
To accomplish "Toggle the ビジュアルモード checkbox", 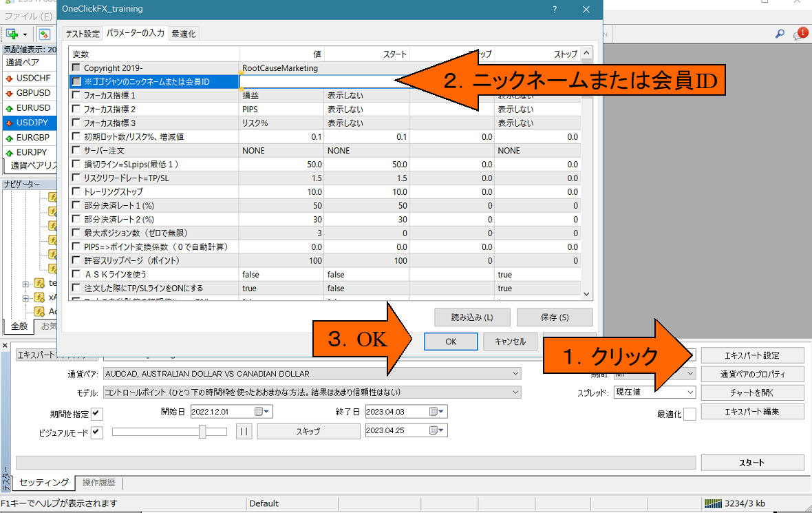I will tap(97, 432).
